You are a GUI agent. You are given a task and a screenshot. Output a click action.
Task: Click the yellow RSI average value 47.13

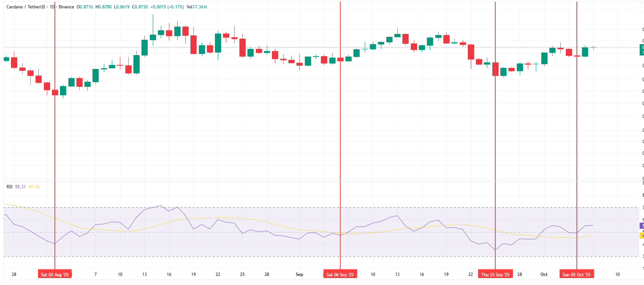coord(34,187)
